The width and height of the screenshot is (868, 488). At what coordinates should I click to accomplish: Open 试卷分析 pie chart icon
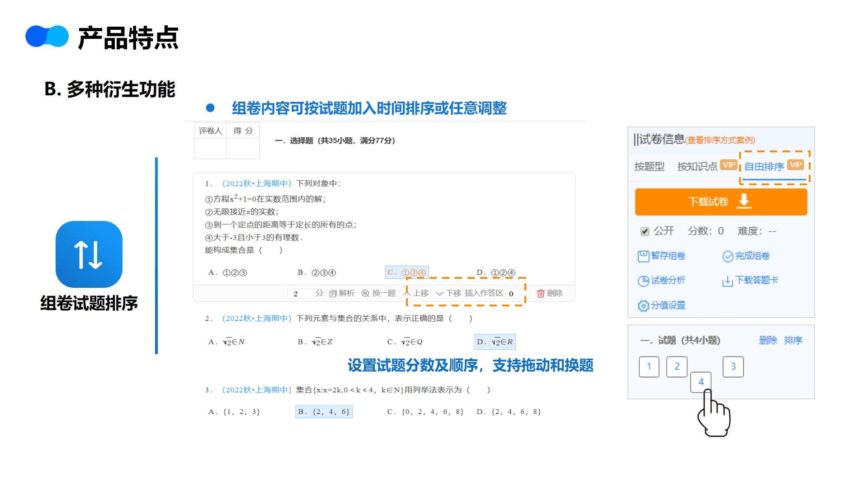pyautogui.click(x=643, y=281)
